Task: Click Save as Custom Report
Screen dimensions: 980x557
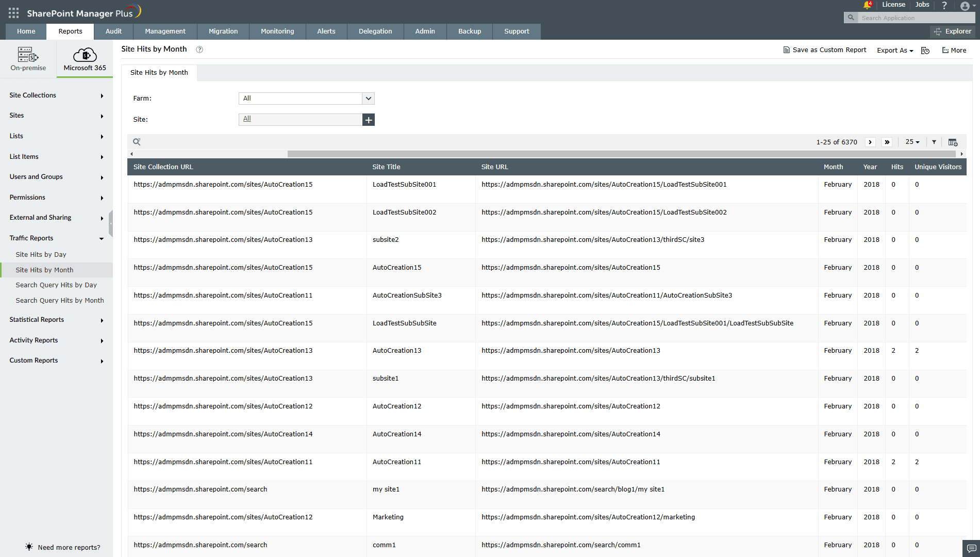Action: [x=825, y=50]
